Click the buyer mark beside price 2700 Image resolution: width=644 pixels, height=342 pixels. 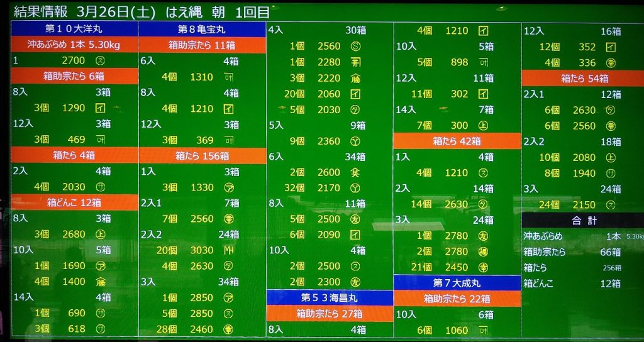pos(100,60)
